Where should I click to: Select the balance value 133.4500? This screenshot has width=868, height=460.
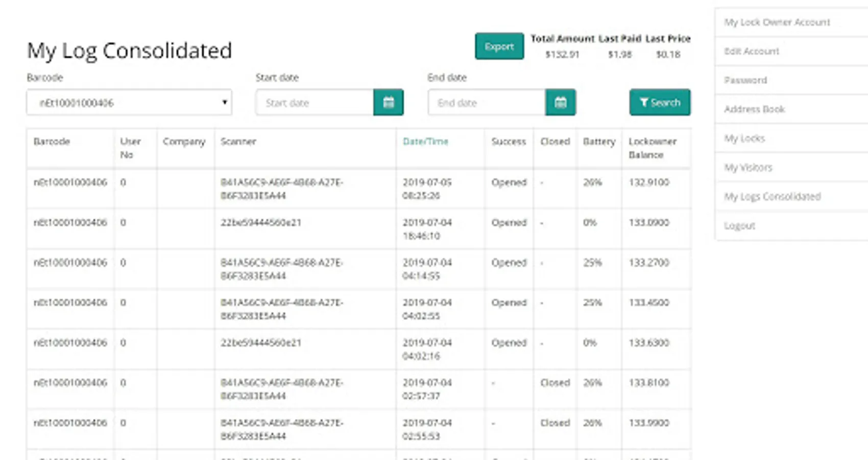[x=649, y=303]
